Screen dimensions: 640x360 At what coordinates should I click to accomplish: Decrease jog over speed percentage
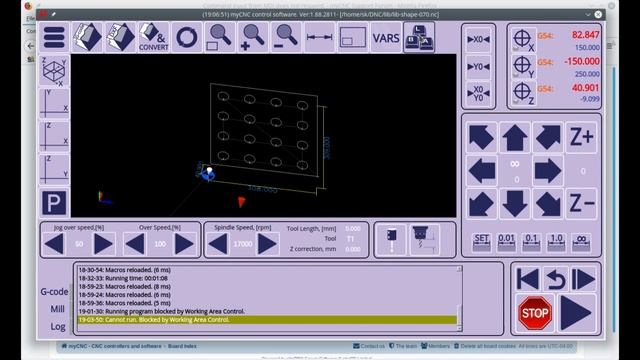point(54,244)
